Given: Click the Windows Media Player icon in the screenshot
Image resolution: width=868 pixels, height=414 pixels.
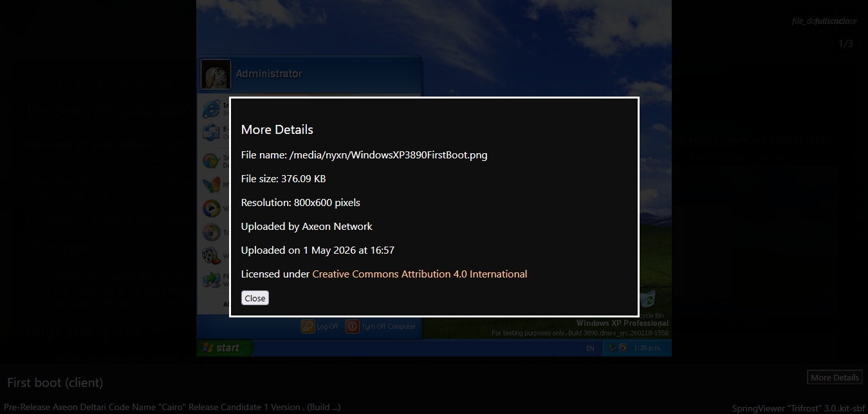Looking at the screenshot, I should [x=211, y=209].
